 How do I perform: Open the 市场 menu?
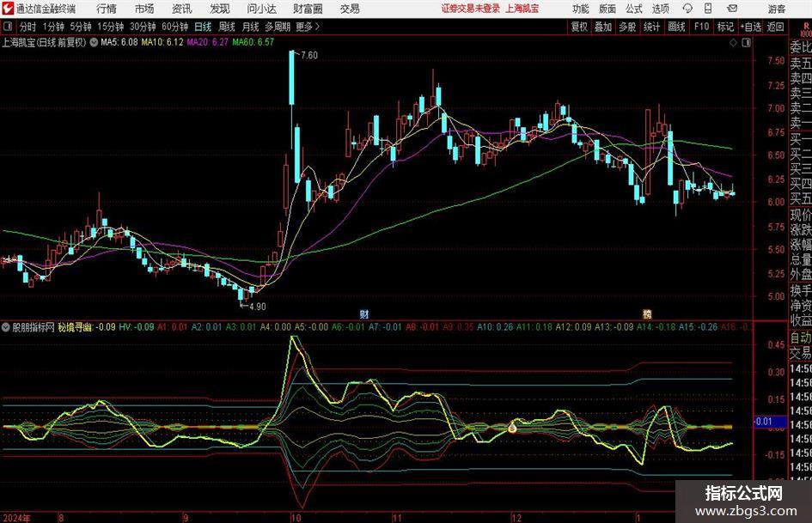click(144, 9)
